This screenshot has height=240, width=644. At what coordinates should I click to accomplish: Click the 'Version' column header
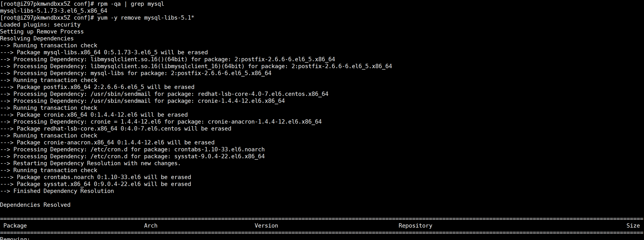click(266, 226)
